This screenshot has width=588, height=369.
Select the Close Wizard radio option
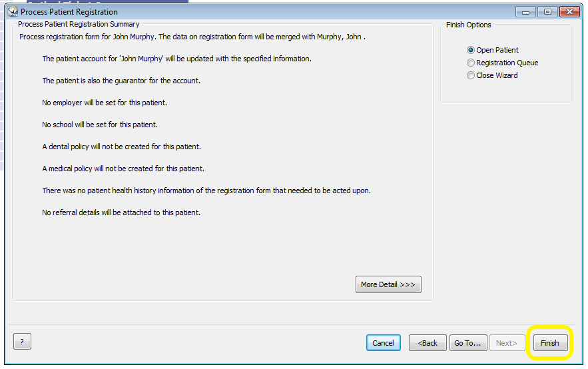coord(492,75)
